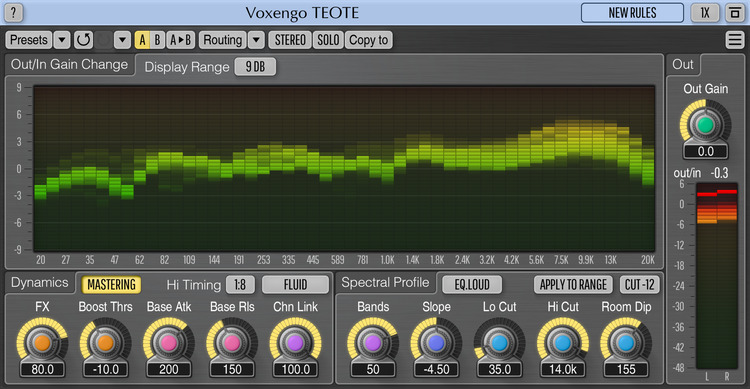Select the Dynamics tab label
This screenshot has height=389, width=750.
point(40,283)
